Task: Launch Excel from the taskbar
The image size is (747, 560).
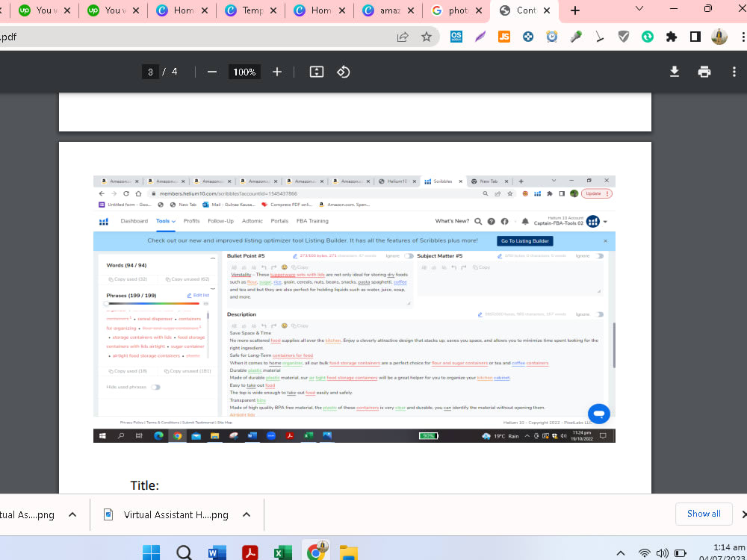Action: [x=282, y=553]
